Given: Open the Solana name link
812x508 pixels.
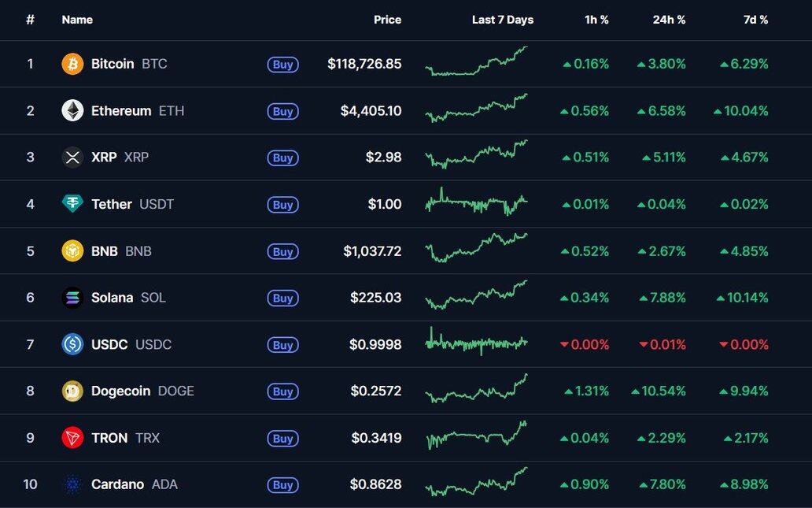Looking at the screenshot, I should coord(113,298).
